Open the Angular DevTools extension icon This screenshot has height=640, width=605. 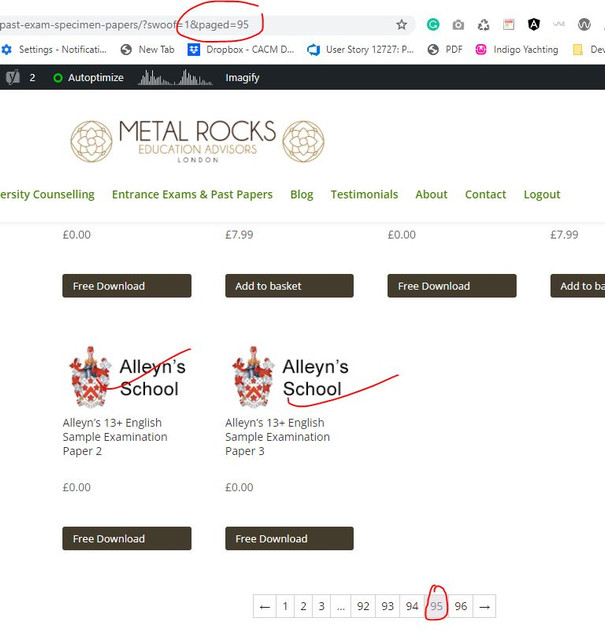point(534,25)
